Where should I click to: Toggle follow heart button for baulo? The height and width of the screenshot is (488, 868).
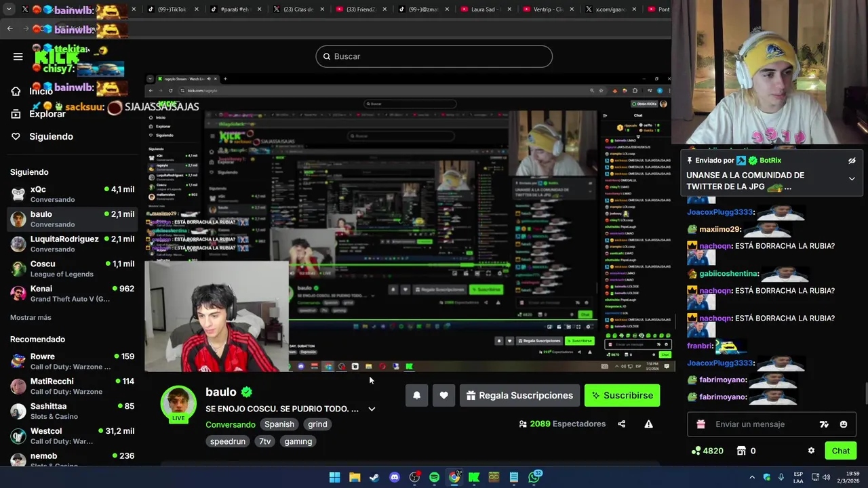(443, 396)
